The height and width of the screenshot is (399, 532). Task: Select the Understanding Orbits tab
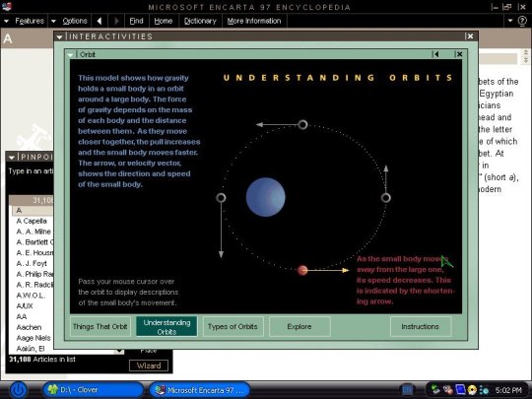coord(166,326)
